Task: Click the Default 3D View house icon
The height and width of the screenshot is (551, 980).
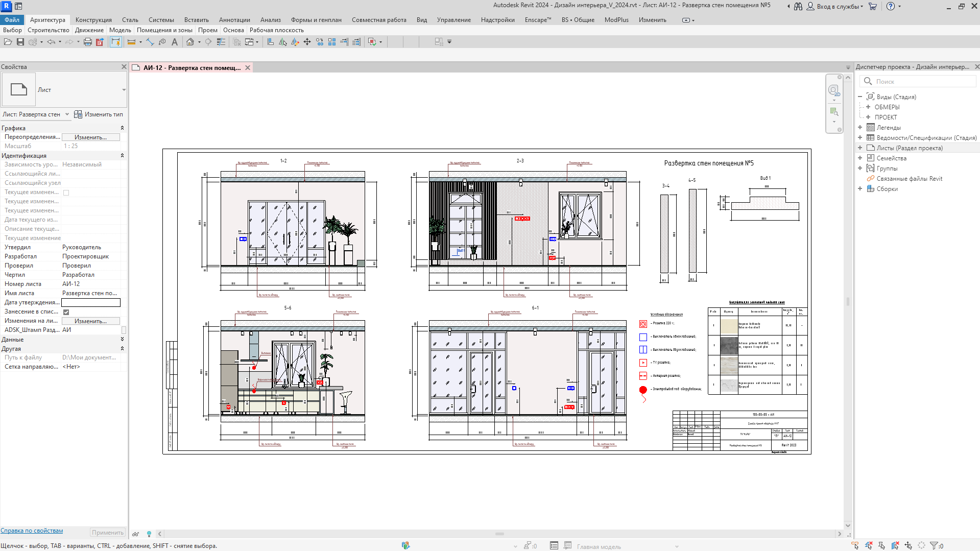Action: tap(190, 42)
